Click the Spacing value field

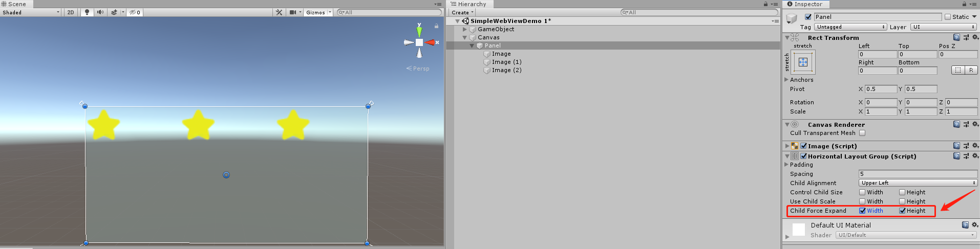tap(918, 174)
